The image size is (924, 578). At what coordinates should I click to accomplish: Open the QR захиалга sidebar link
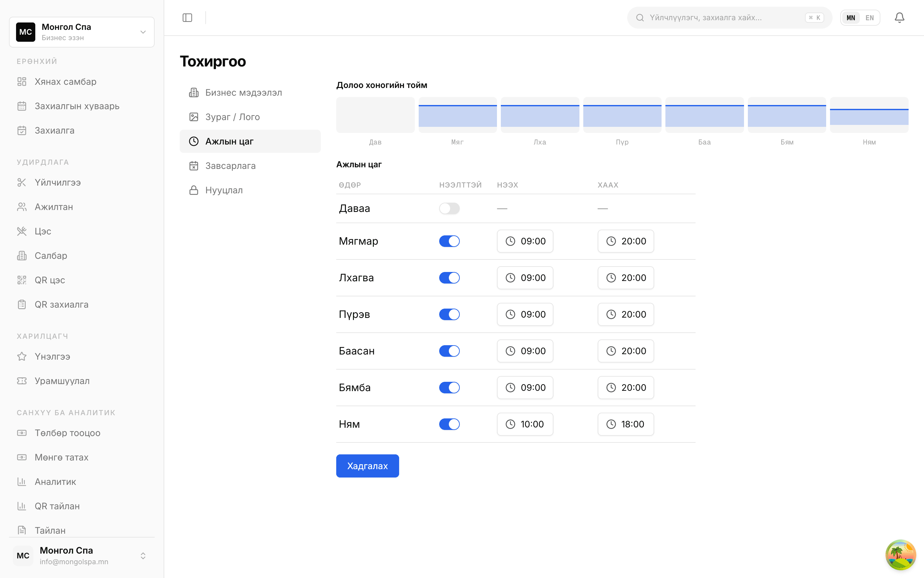pyautogui.click(x=82, y=305)
